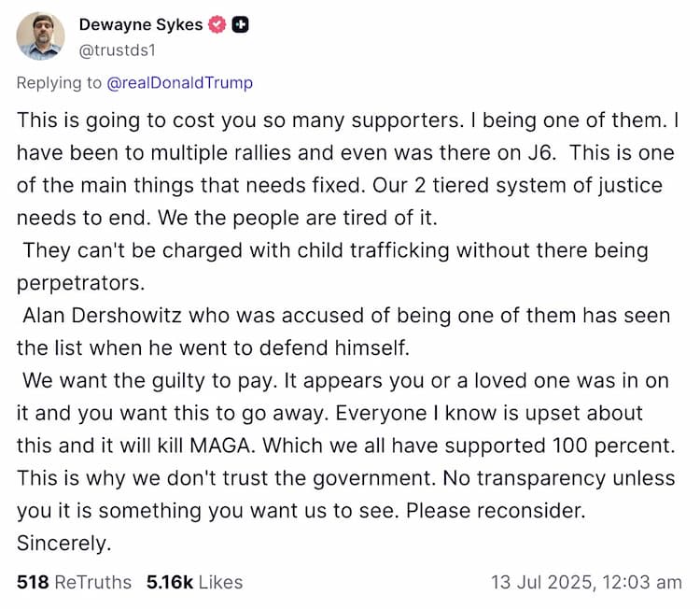Click the "Replying to" label
The image size is (700, 609).
click(60, 83)
